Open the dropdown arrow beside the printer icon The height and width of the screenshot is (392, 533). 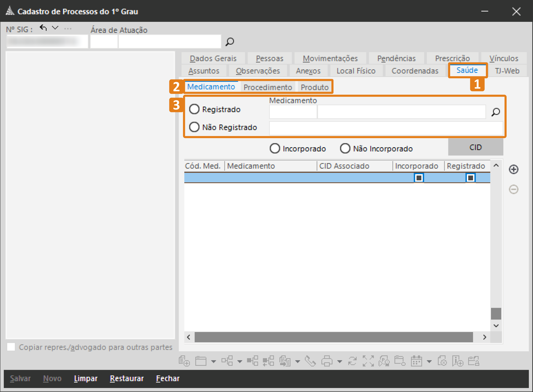340,361
